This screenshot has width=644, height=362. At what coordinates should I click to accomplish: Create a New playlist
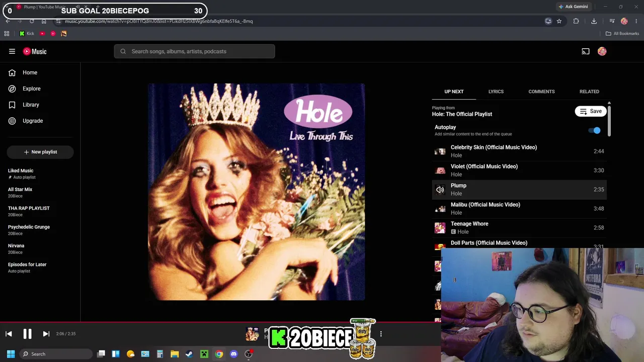(x=40, y=152)
